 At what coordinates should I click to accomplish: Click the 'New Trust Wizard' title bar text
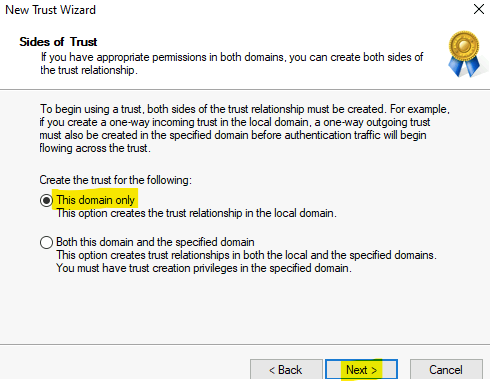[x=50, y=10]
